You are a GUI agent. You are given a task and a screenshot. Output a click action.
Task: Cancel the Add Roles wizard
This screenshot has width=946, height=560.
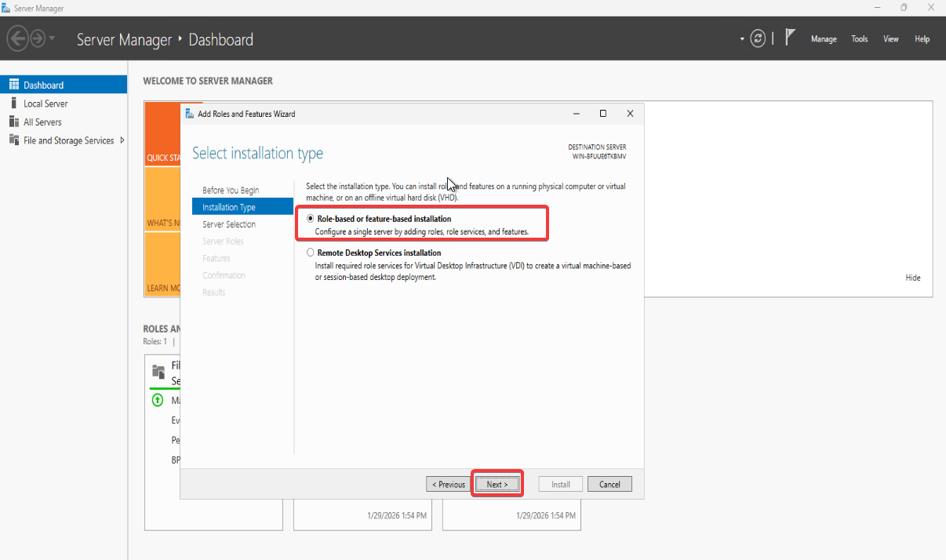tap(609, 484)
